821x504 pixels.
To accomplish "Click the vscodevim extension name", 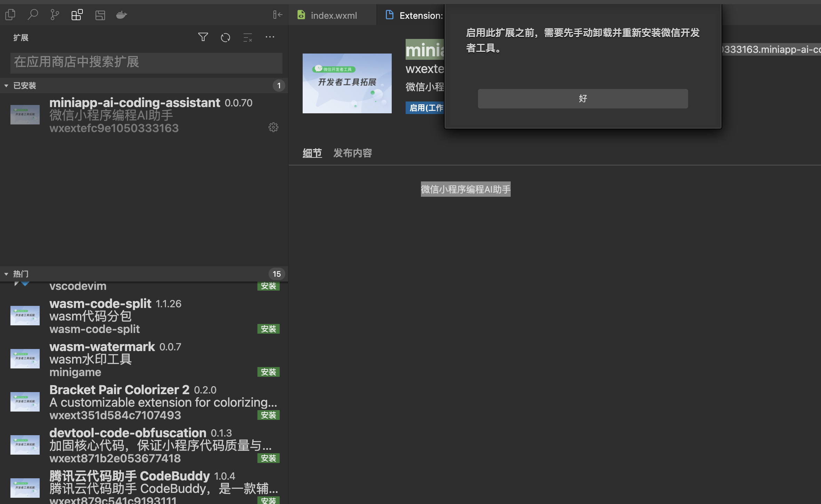I will [x=78, y=286].
